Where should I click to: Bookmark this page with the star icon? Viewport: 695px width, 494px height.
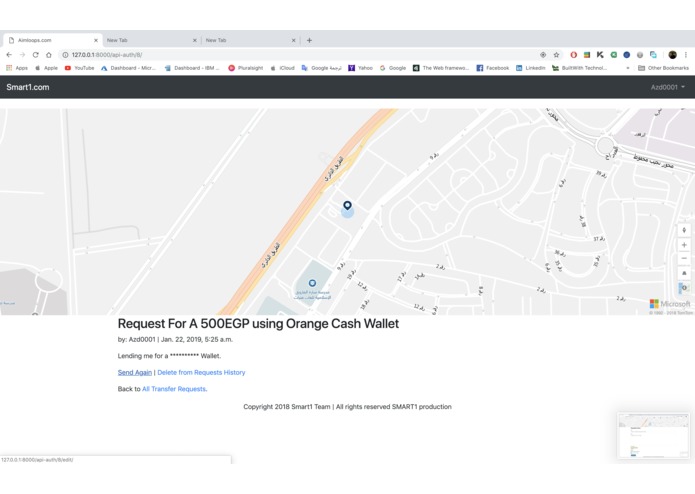pos(556,55)
